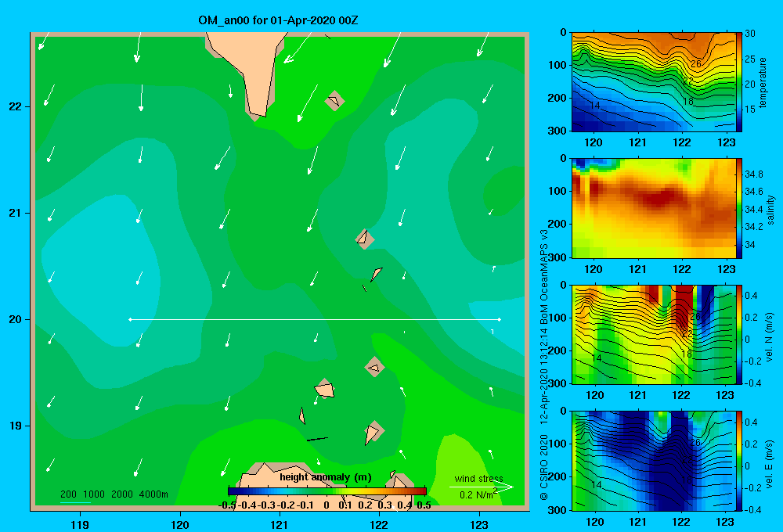
Task: Click longitude 119 label on main map axis
Action: click(x=80, y=525)
